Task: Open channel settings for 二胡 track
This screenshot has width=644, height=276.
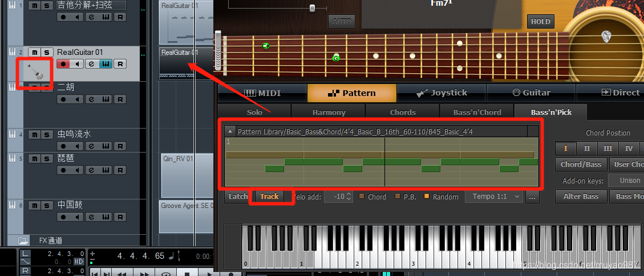Action: pos(92,99)
